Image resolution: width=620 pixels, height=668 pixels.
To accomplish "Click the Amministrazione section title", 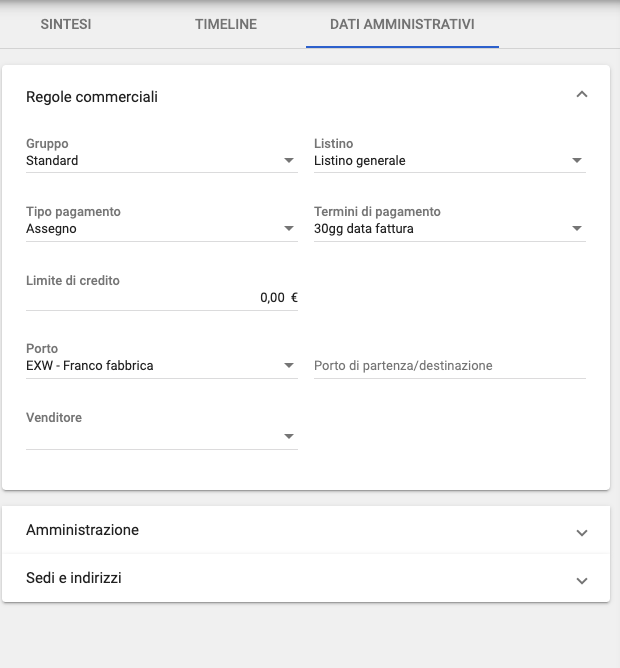I will [x=83, y=530].
